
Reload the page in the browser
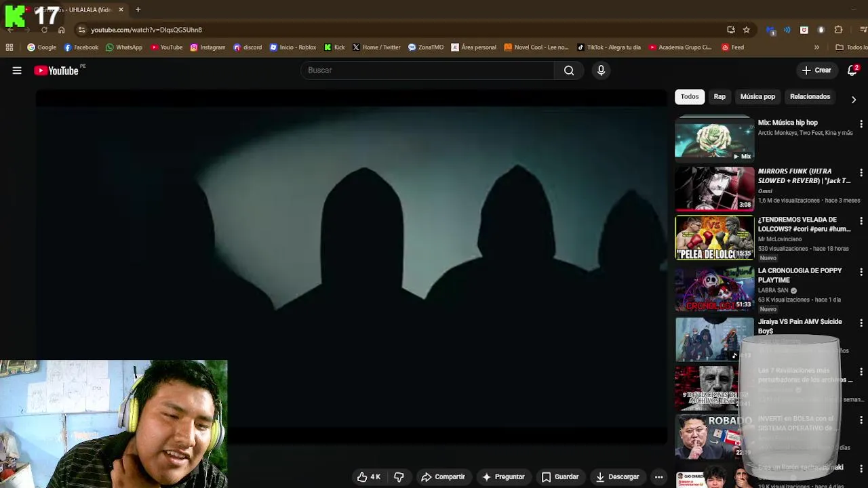(44, 30)
